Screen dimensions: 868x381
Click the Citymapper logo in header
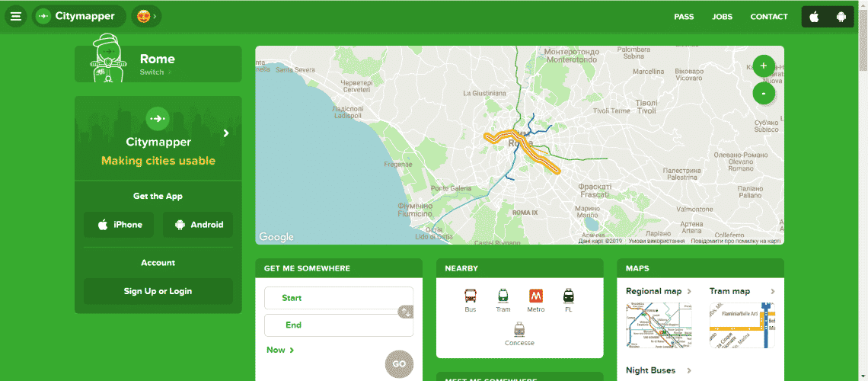78,17
